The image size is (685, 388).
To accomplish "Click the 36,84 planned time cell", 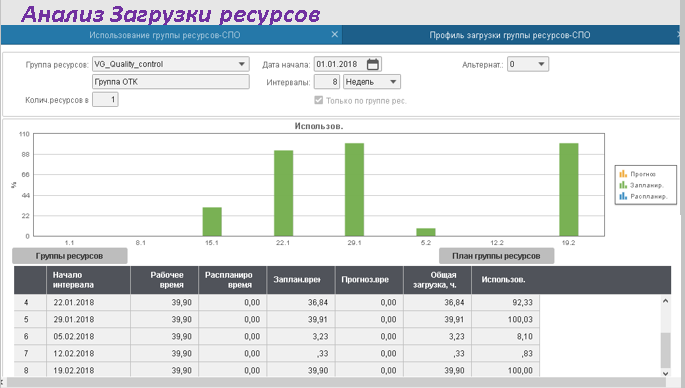I will pos(301,302).
